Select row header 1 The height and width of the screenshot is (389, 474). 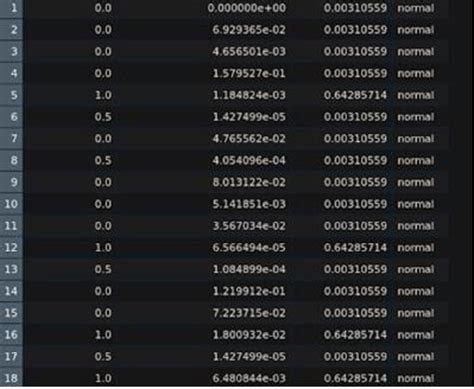tap(11, 8)
